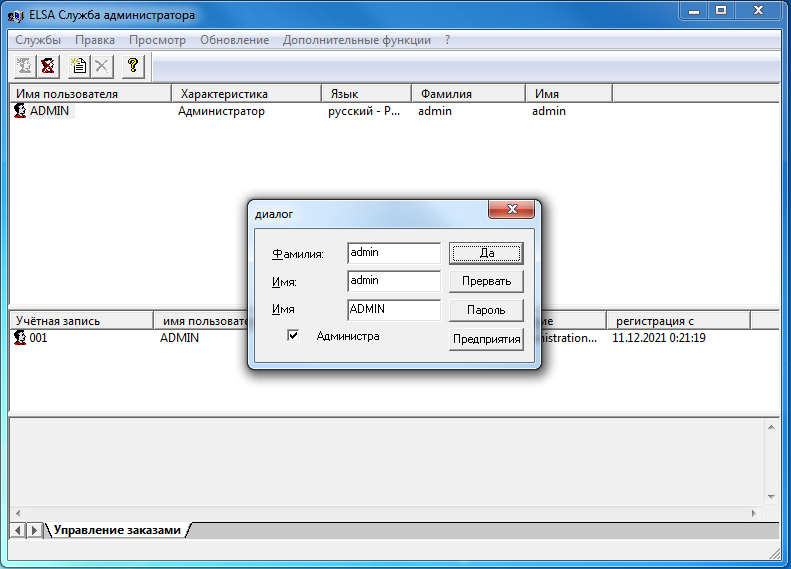
Task: Open help with the yellow question mark icon
Action: point(133,66)
